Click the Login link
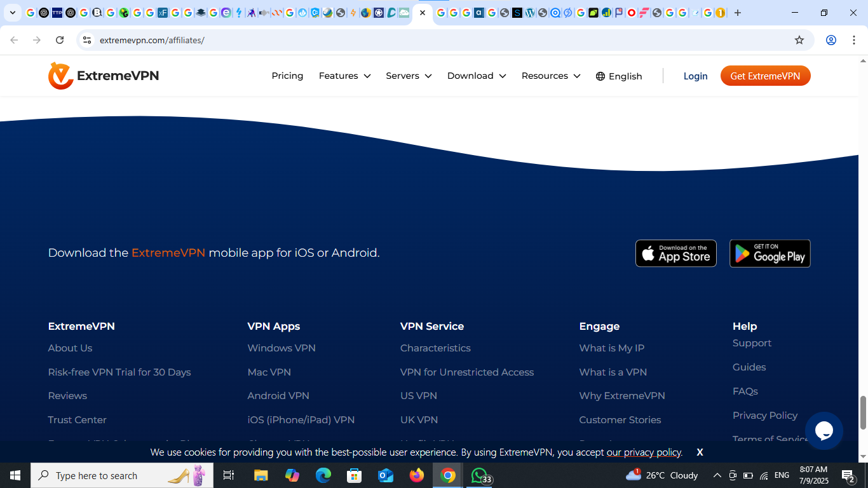Image resolution: width=868 pixels, height=488 pixels. point(695,76)
